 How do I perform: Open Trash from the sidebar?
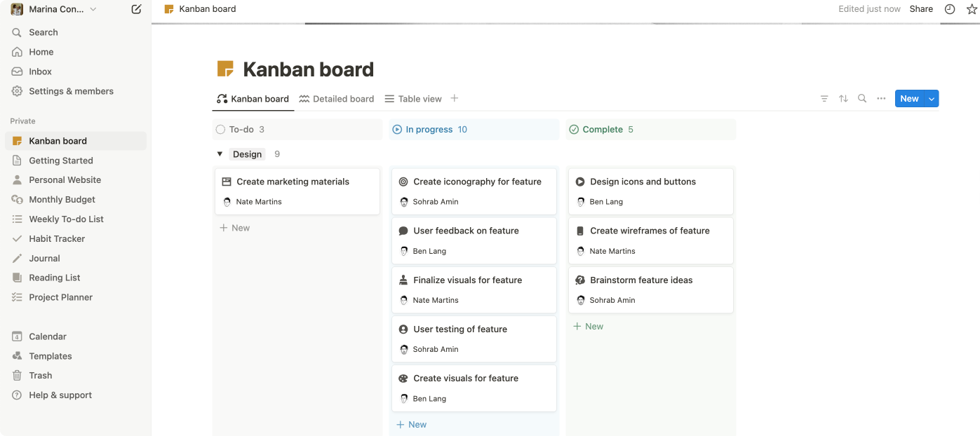[76, 376]
